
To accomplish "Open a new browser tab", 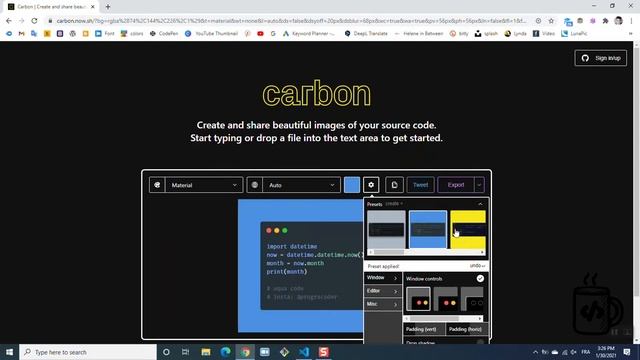I will [108, 7].
